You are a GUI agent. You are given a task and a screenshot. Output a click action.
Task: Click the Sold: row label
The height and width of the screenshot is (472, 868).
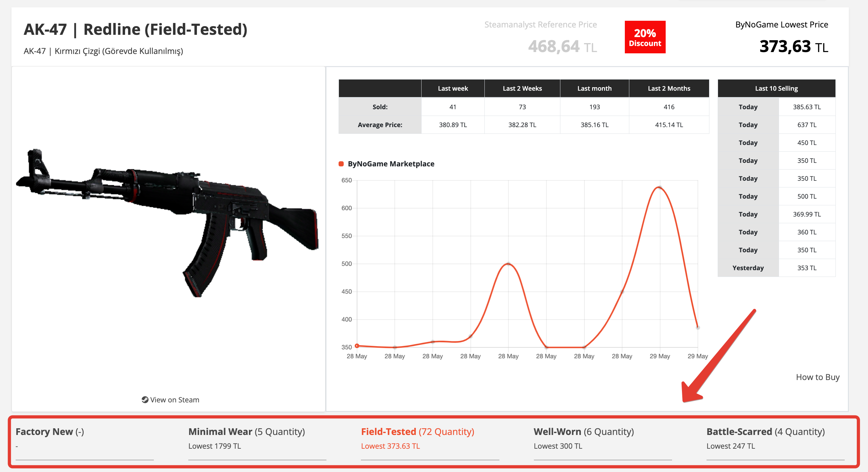tap(380, 107)
